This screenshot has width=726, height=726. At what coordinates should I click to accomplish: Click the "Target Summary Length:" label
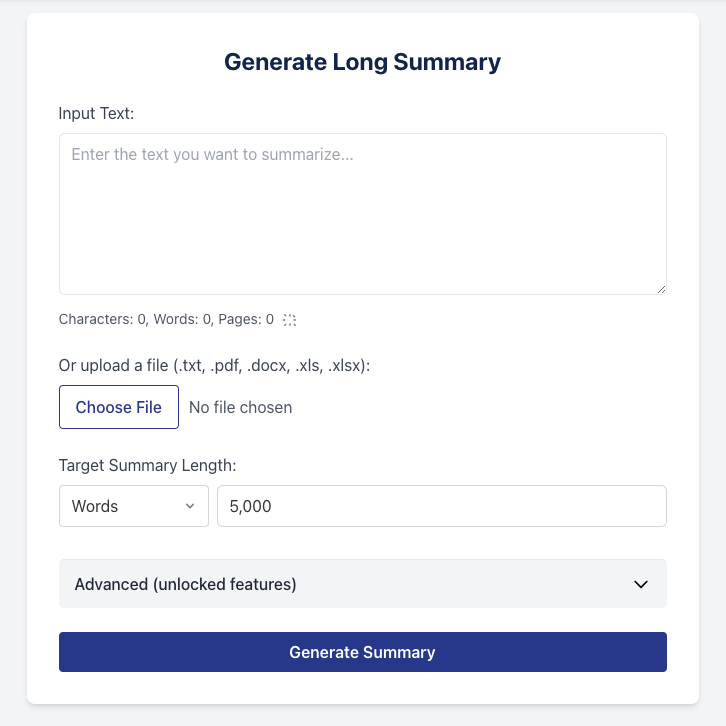tap(147, 465)
